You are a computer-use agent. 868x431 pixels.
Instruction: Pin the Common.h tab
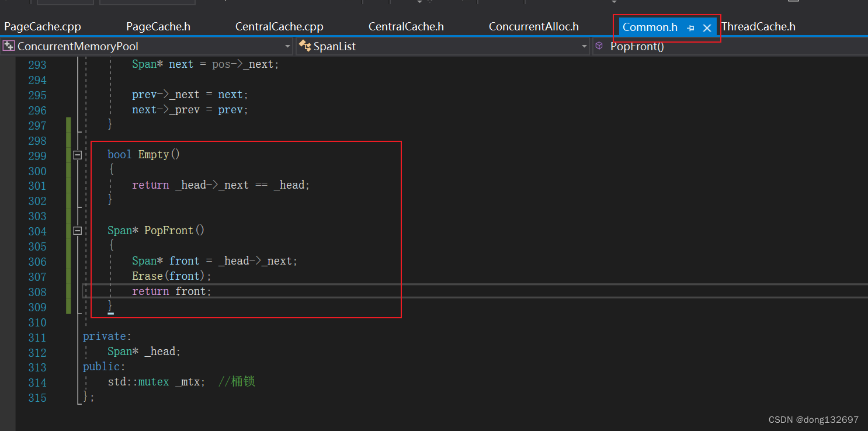pos(690,28)
